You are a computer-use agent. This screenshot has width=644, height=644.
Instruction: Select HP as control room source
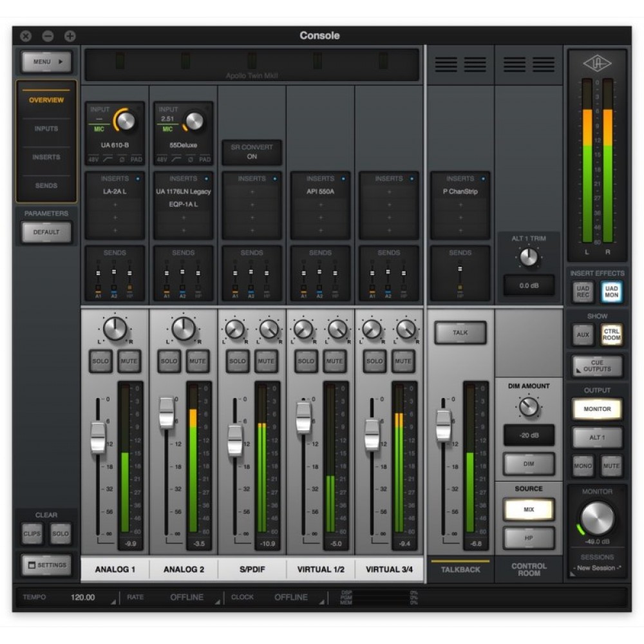tap(529, 538)
